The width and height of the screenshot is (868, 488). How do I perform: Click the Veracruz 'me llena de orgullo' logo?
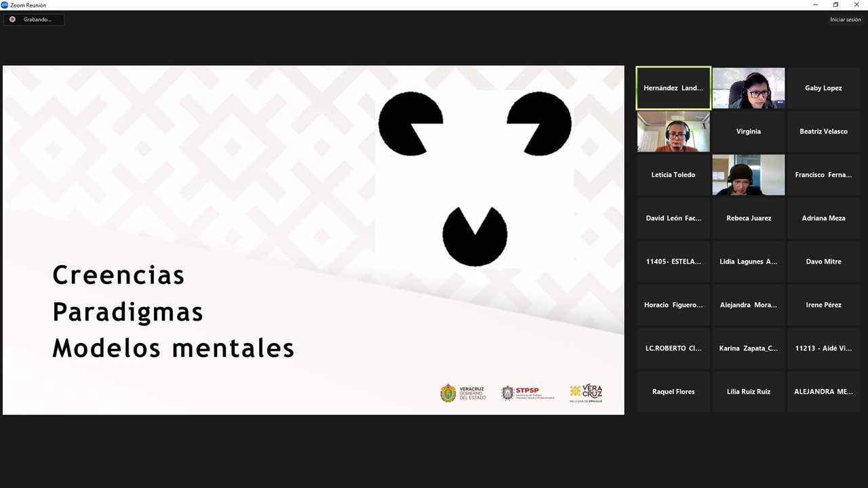point(586,393)
